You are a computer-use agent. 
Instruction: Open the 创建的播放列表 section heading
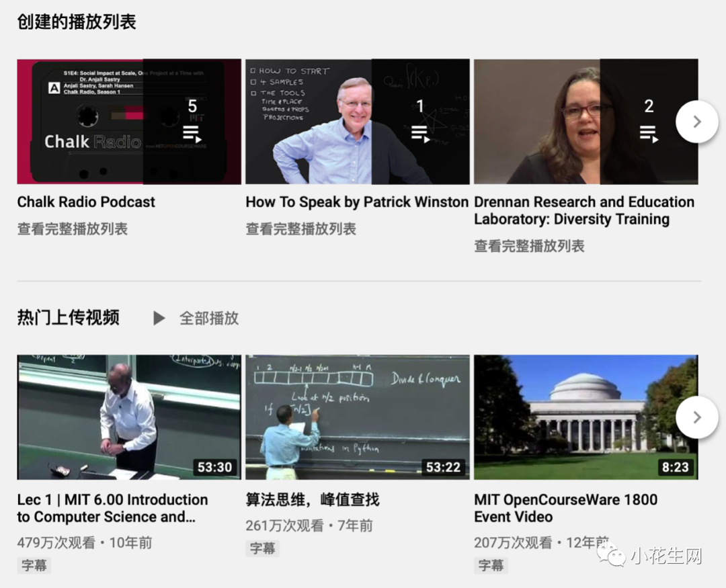77,22
